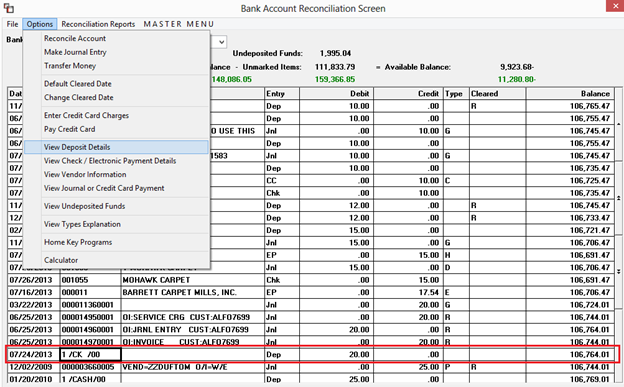
Task: Choose Change Cleared Date
Action: (78, 98)
